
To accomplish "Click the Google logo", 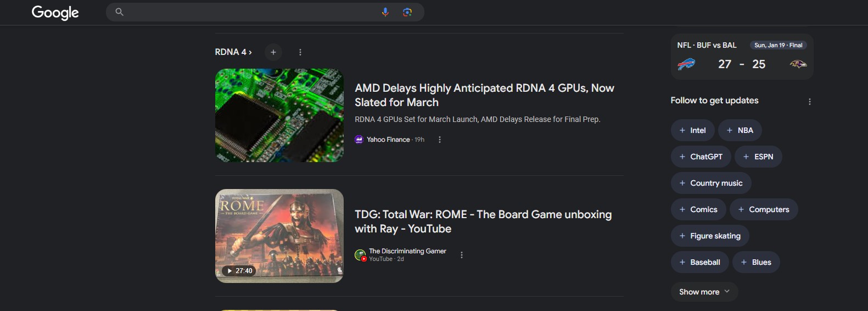I will [x=55, y=12].
